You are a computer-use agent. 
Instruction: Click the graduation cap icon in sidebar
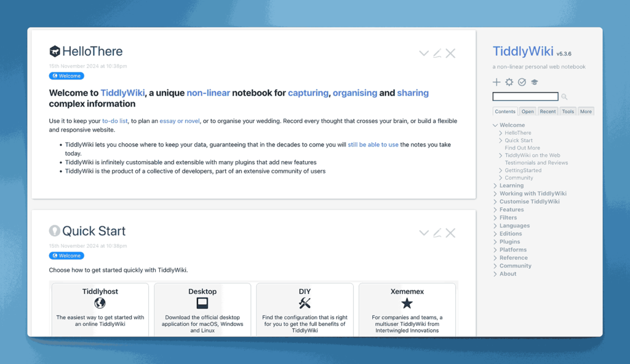click(x=535, y=82)
